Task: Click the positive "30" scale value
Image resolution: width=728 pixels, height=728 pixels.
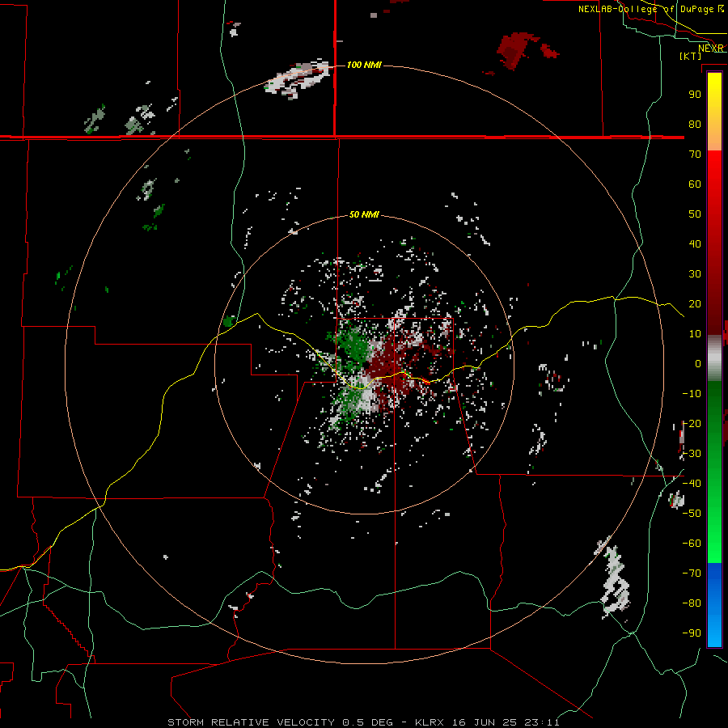Action: [x=695, y=274]
